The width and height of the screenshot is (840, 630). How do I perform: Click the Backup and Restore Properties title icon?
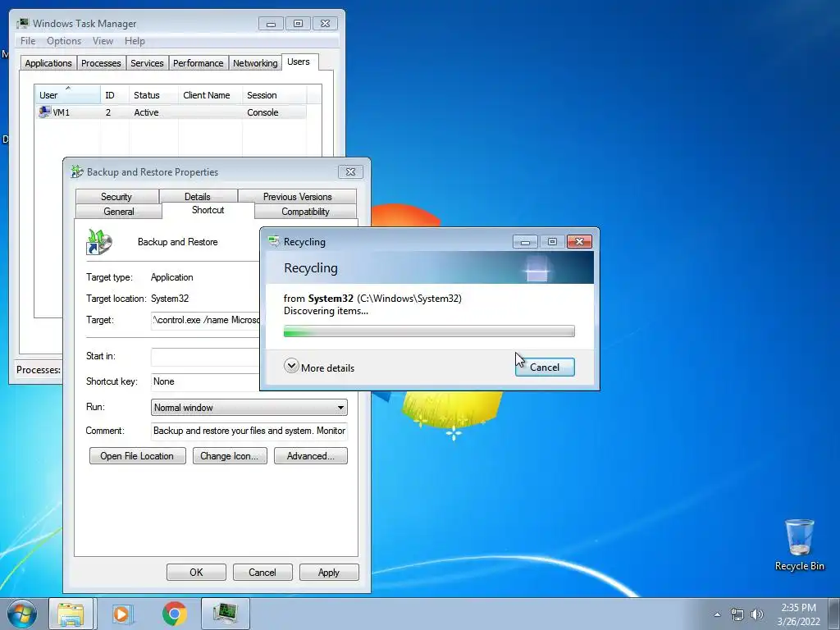[x=77, y=172]
